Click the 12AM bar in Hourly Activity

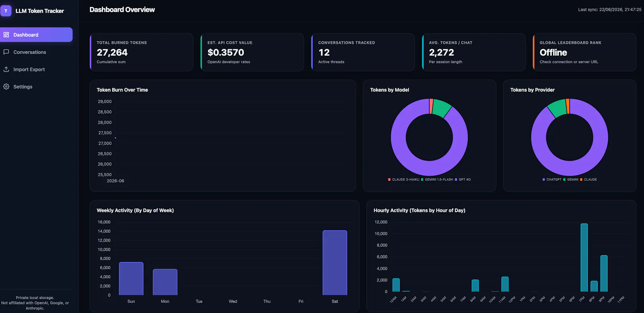(396, 285)
